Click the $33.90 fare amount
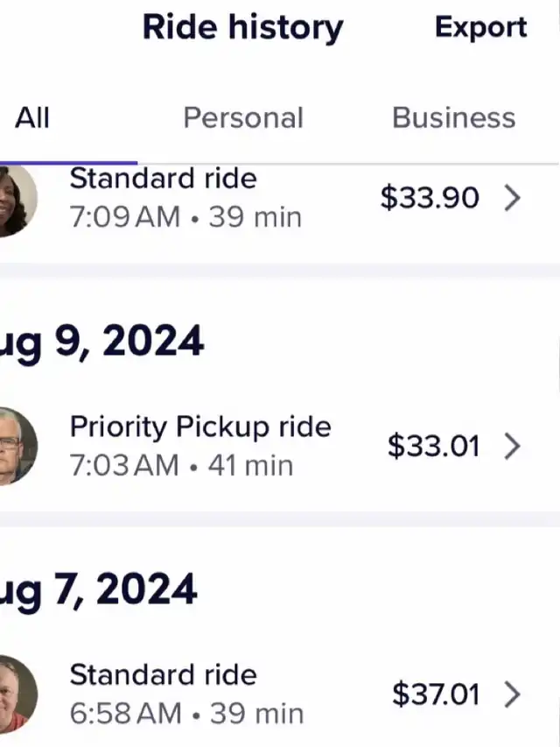Screen dimensions: 560x747 430,198
